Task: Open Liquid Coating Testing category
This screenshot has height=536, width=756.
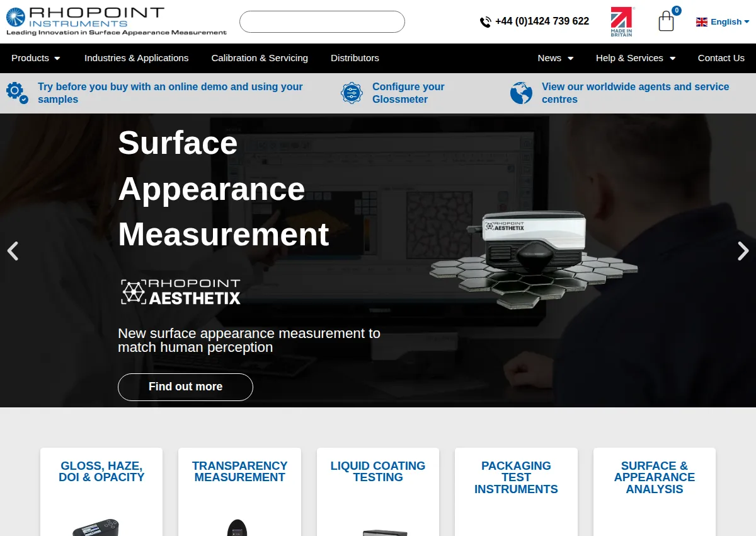Action: coord(378,472)
